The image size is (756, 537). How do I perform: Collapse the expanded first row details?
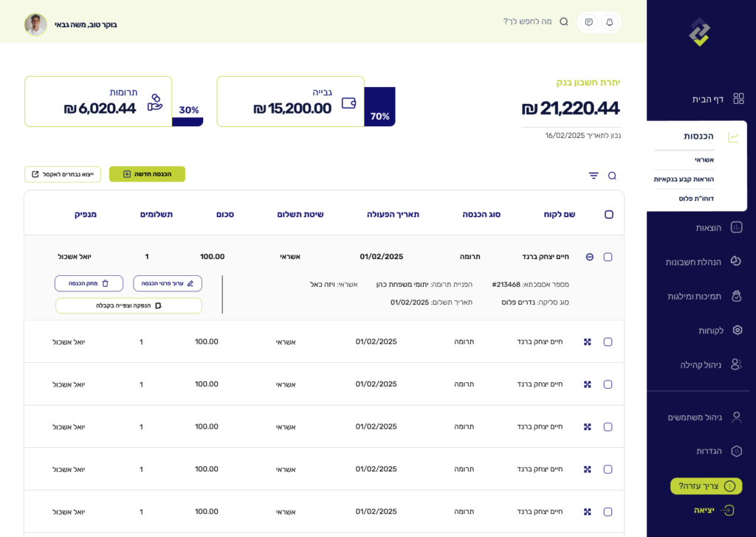pyautogui.click(x=589, y=257)
